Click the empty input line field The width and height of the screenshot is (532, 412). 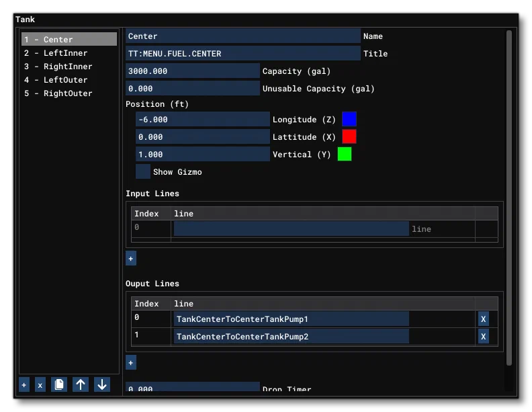pyautogui.click(x=291, y=229)
